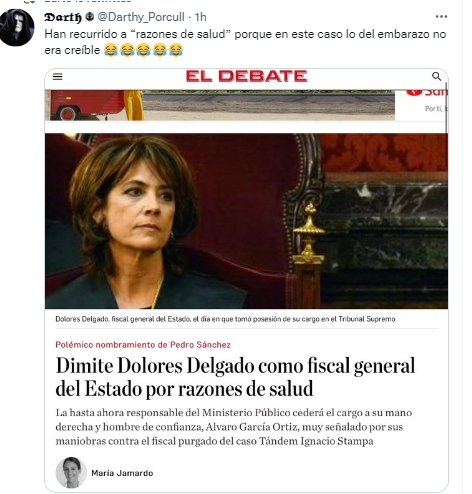Click the Santander ad logo at right
The image size is (472, 494).
point(427,92)
